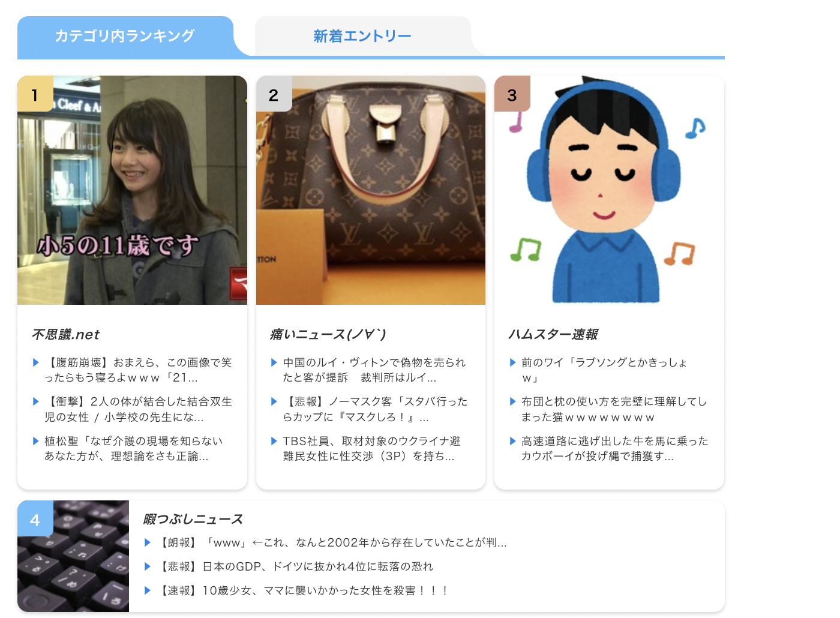Switch to カテゴリ内ランキング tab

[125, 36]
